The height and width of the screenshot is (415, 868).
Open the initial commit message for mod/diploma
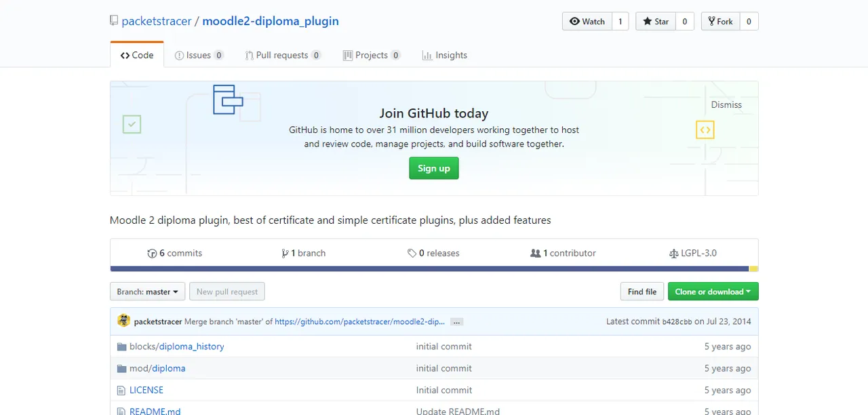tap(444, 368)
